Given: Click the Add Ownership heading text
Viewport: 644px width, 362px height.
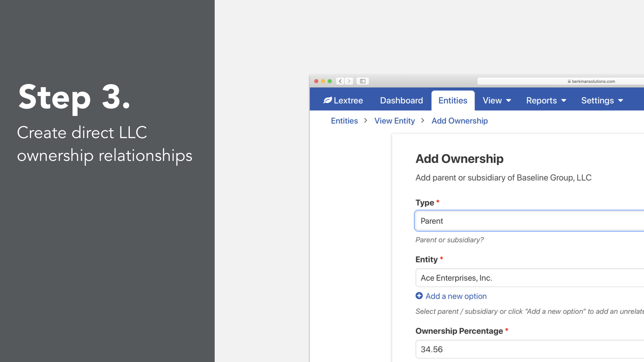Looking at the screenshot, I should (x=459, y=159).
